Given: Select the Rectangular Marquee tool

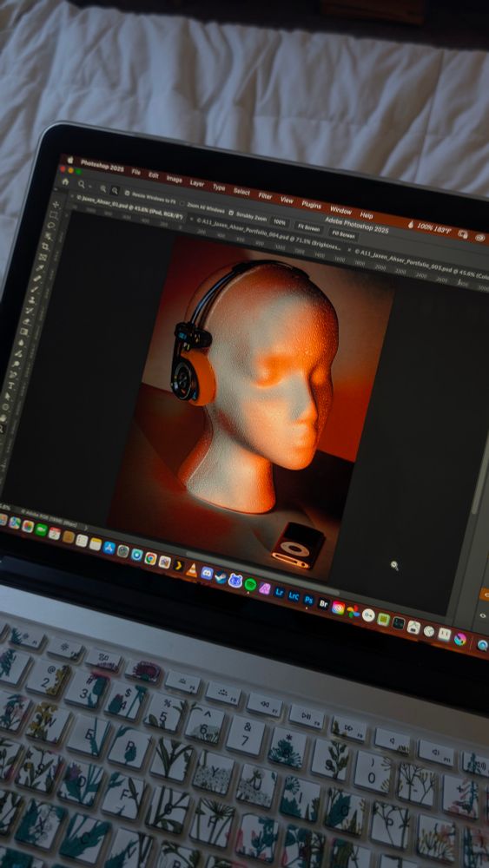Looking at the screenshot, I should point(54,214).
